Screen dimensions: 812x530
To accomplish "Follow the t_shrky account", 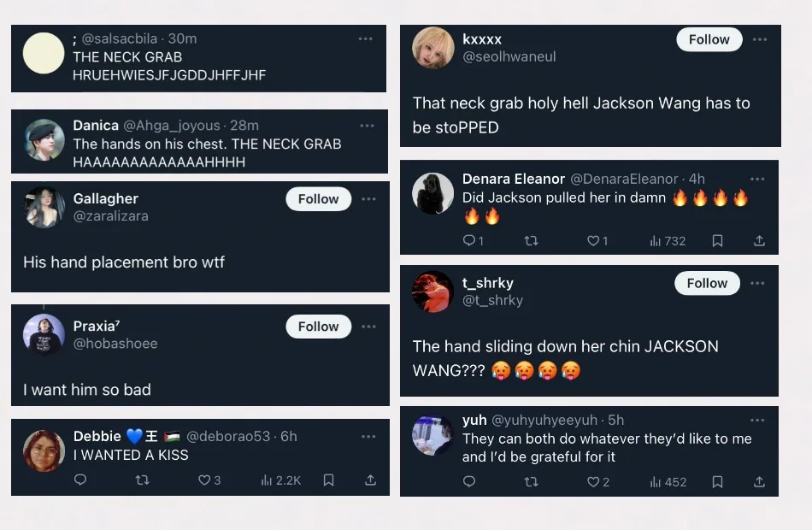I will 707,283.
